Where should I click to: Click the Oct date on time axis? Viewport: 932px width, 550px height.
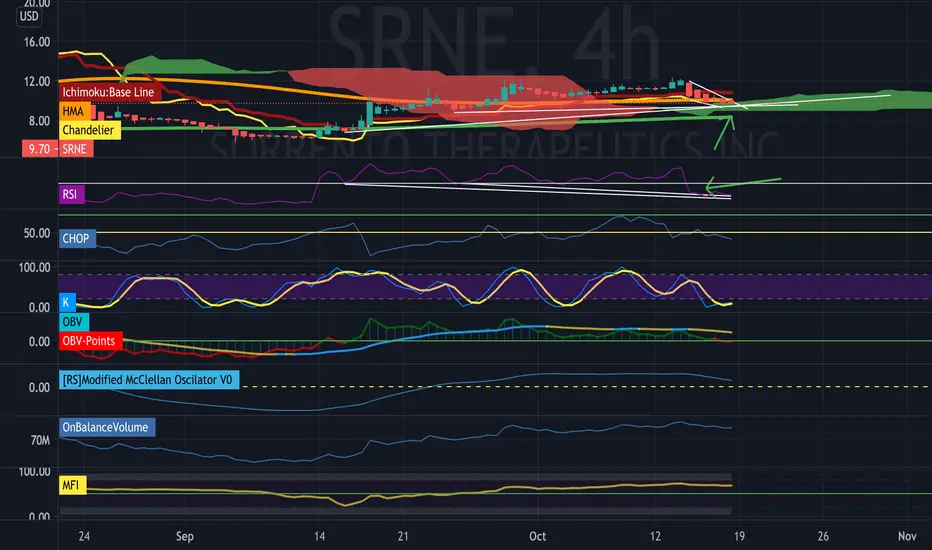[537, 536]
